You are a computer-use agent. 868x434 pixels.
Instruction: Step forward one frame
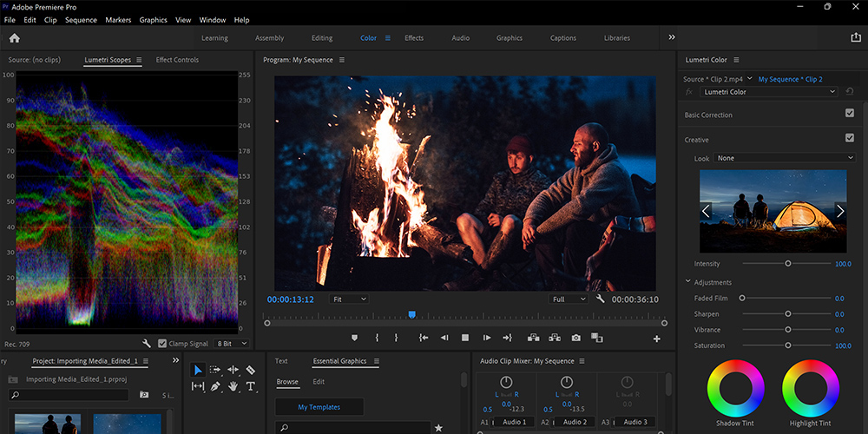click(x=487, y=338)
